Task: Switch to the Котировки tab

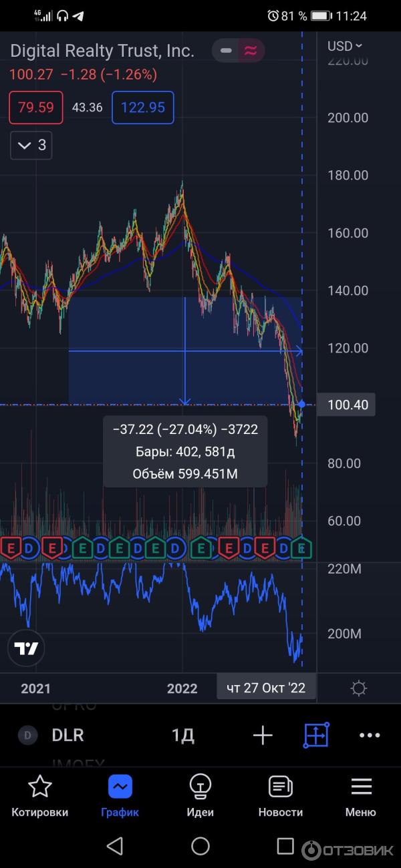Action: point(40,795)
